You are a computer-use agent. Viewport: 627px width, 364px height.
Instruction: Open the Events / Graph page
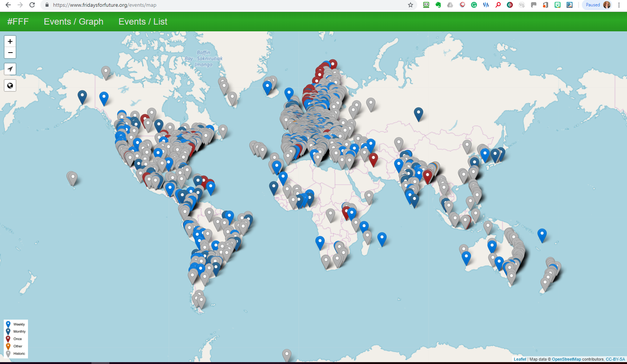coord(74,22)
